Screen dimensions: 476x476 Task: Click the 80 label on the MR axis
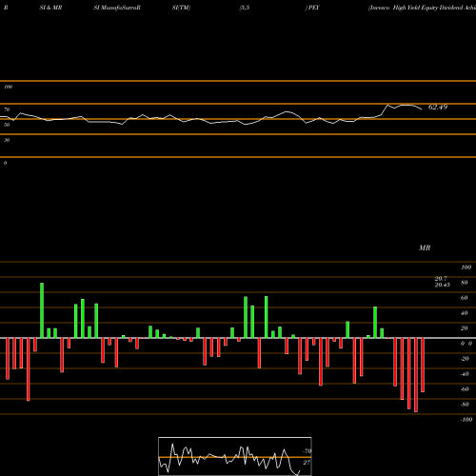pyautogui.click(x=465, y=283)
